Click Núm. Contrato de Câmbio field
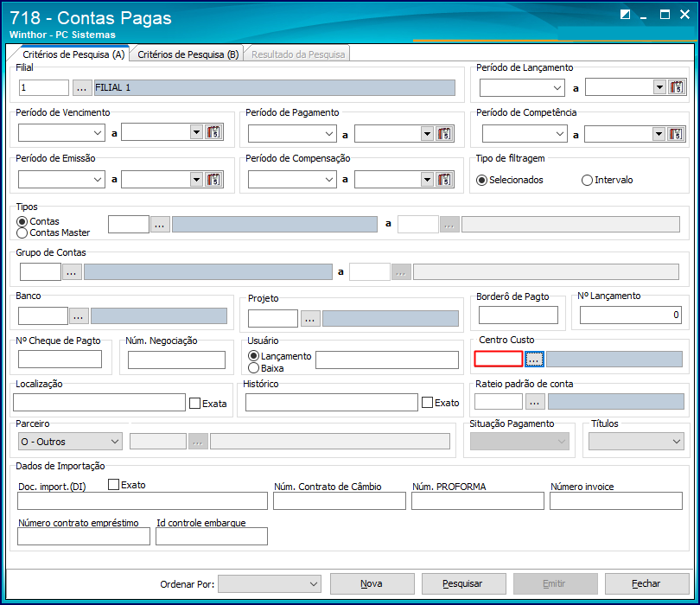Viewport: 700px width, 605px height. (x=340, y=501)
